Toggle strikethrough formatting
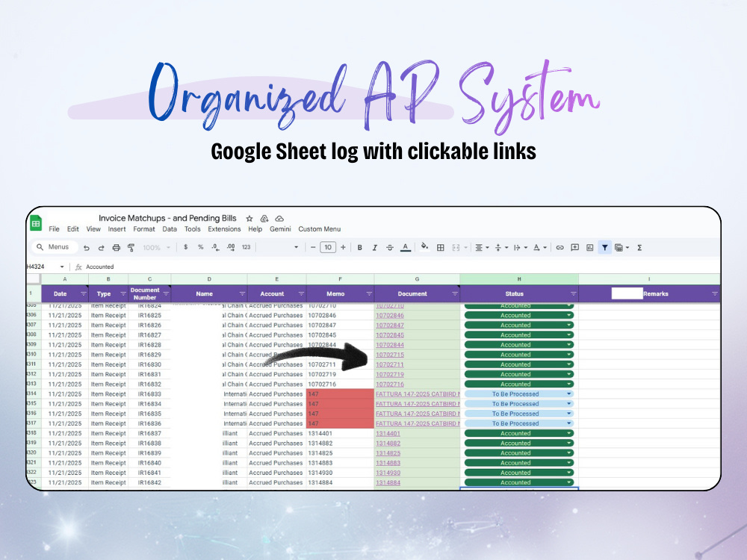The height and width of the screenshot is (560, 747). [x=390, y=248]
